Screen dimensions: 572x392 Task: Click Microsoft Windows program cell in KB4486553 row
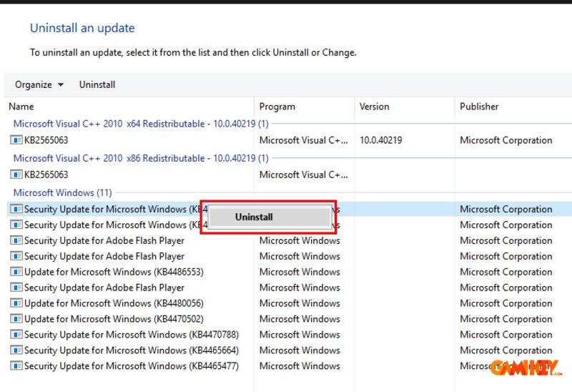click(x=300, y=272)
